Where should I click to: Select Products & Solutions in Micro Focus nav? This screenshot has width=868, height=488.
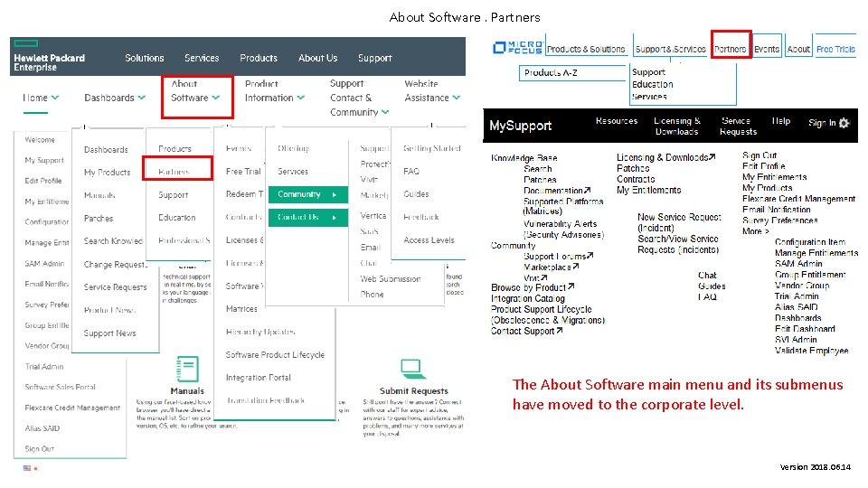(x=586, y=49)
